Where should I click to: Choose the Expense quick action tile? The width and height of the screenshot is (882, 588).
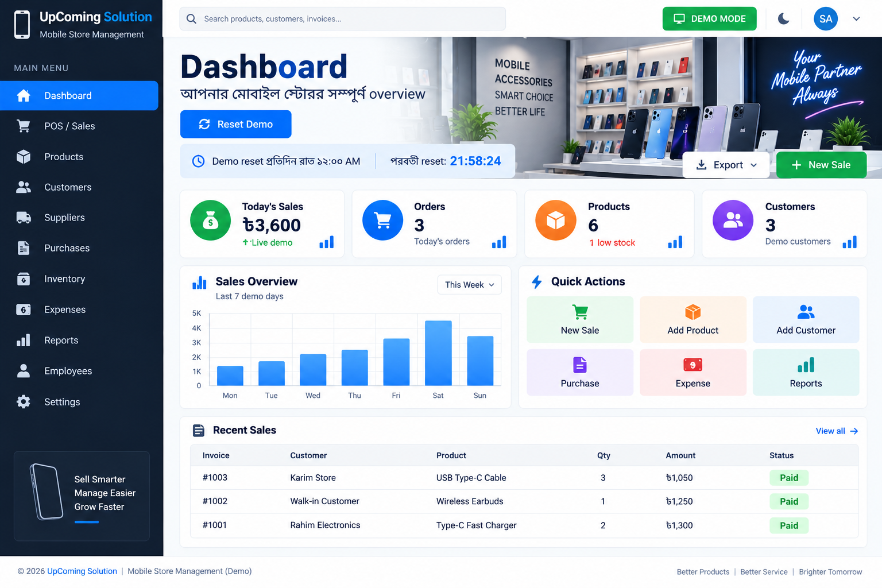[693, 373]
